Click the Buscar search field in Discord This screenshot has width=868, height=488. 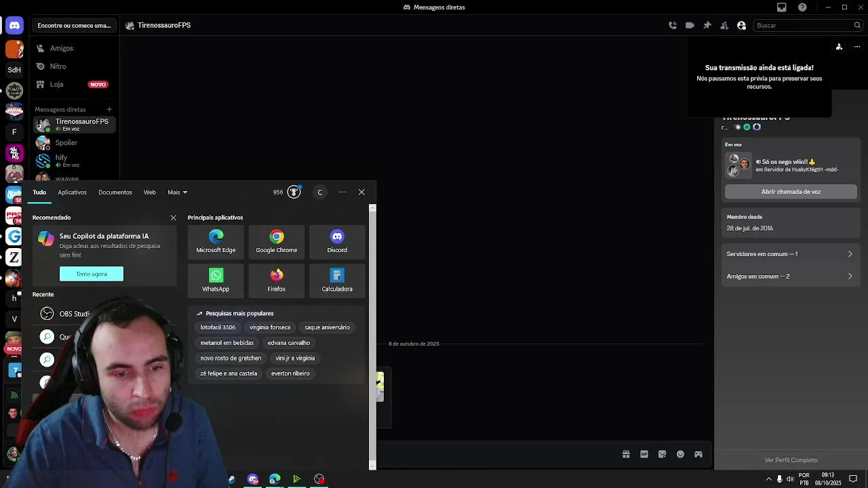[807, 25]
